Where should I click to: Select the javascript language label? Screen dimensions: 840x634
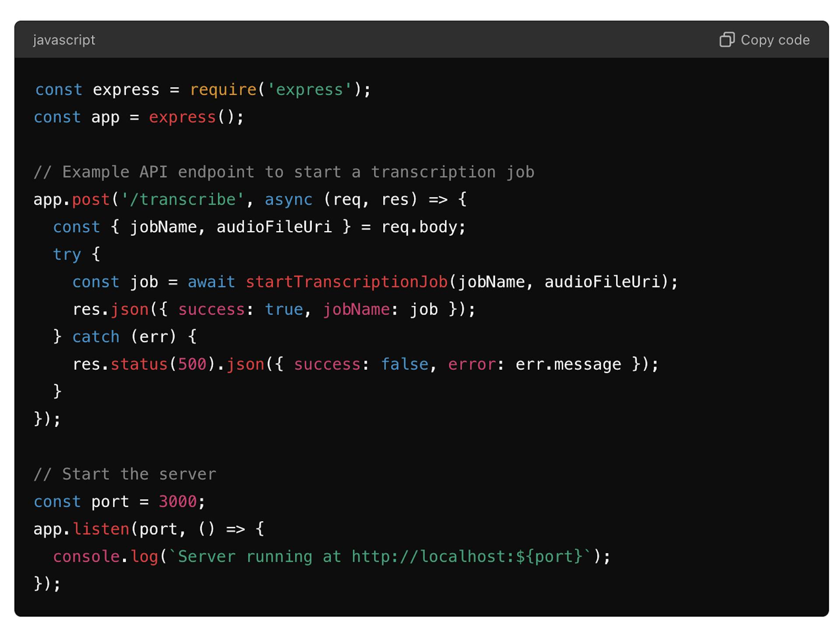64,40
